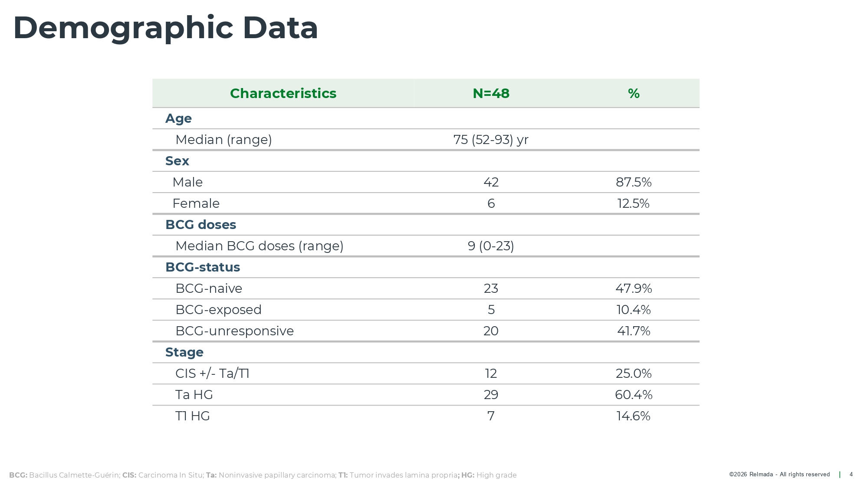Select the Stage section heading
This screenshot has width=868, height=488.
point(184,352)
